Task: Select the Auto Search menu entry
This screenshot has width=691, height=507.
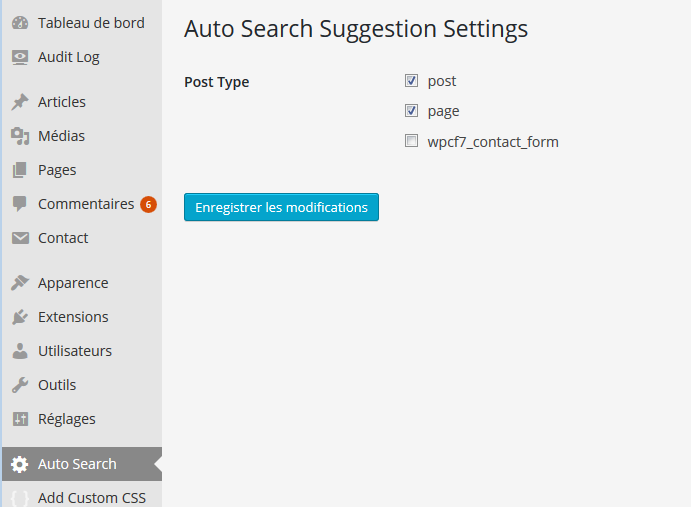Action: click(x=82, y=464)
